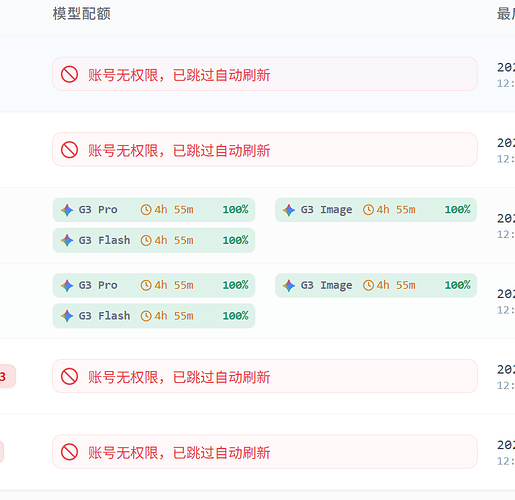Viewport: 515px width, 500px height.
Task: Click the Gemini star icon on the lower G3 Flash badge
Action: tap(67, 316)
